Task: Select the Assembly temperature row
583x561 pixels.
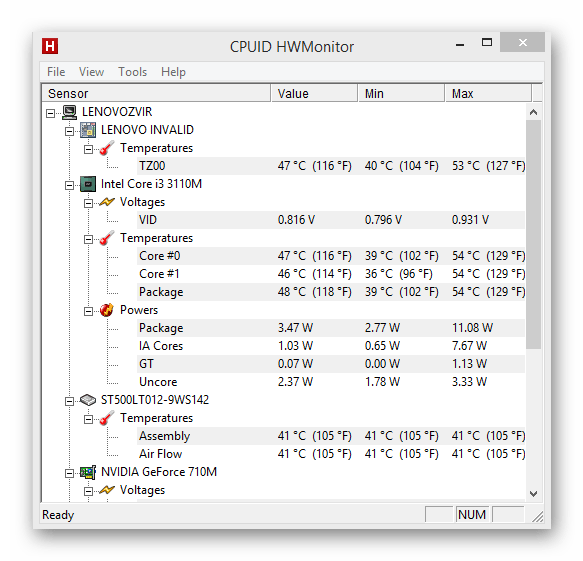Action: (x=331, y=436)
